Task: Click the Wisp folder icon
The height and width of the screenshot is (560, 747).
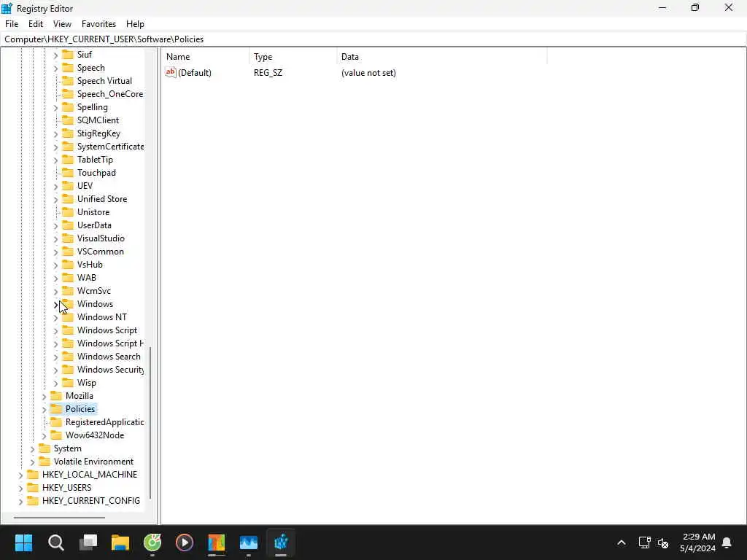Action: [68, 382]
